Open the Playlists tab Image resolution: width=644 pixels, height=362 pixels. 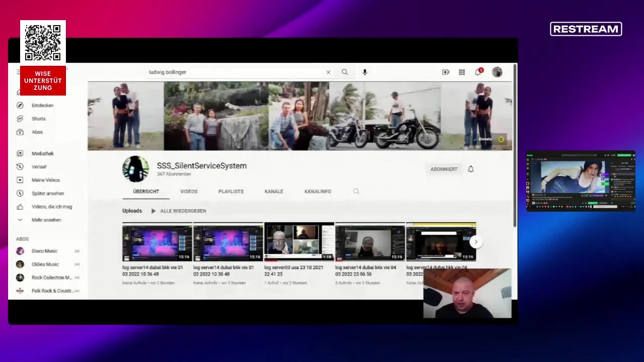point(231,192)
